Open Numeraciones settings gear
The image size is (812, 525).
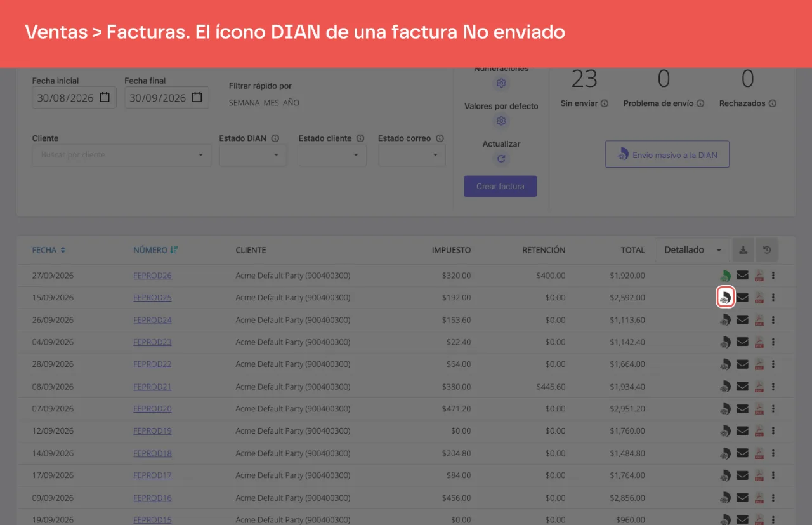pyautogui.click(x=501, y=83)
